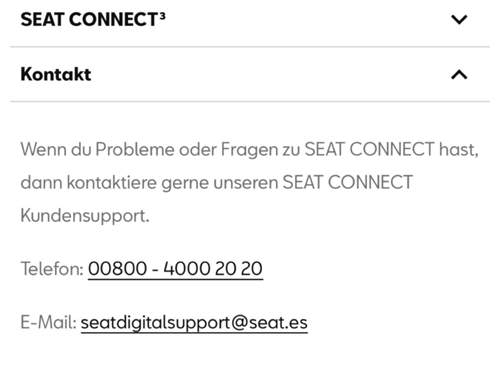Screen dimensions: 500x367
Task: Click empty space in Kontakt header row
Action: tap(267, 74)
